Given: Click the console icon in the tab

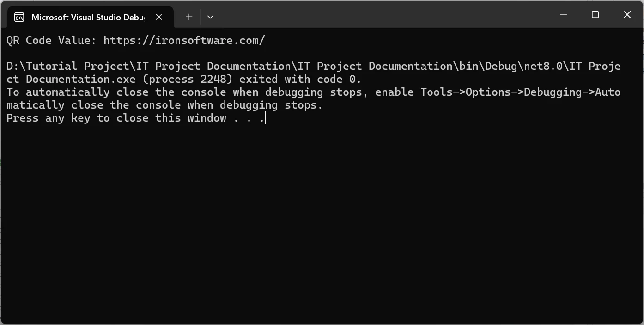Looking at the screenshot, I should pyautogui.click(x=19, y=18).
